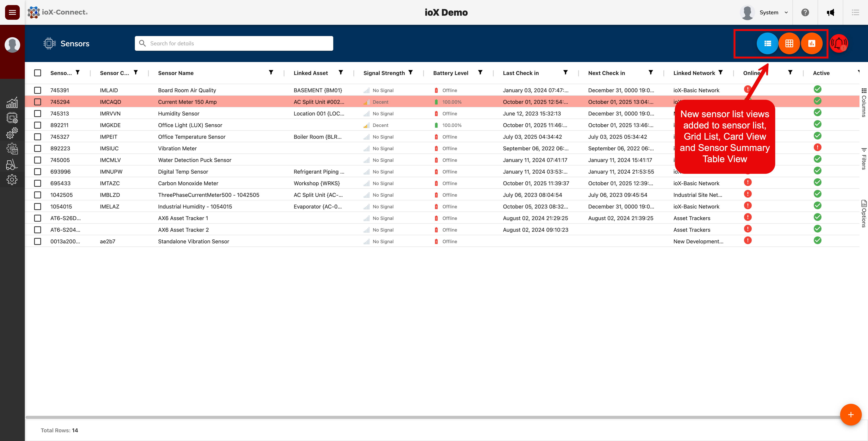Click the floating plus add button
Viewport: 868px width, 441px height.
851,414
